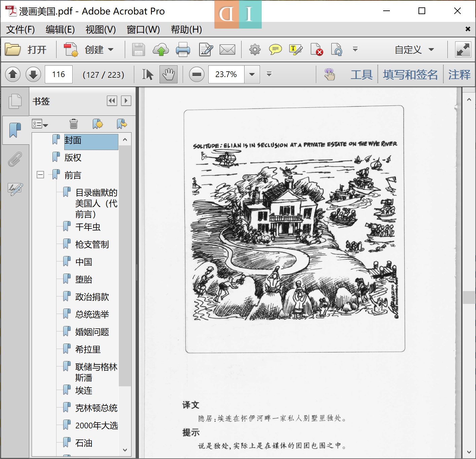This screenshot has height=459, width=476.
Task: Select the 版权 bookmark
Action: [73, 157]
